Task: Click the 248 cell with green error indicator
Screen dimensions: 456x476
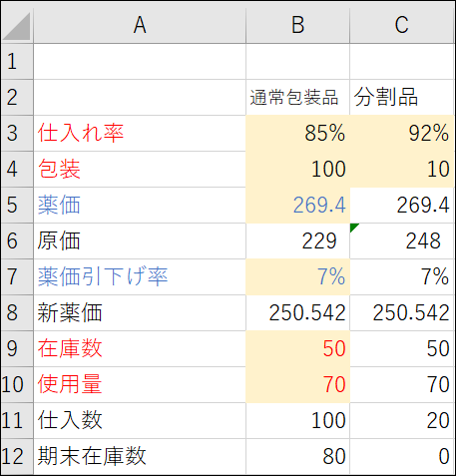Action: click(402, 241)
